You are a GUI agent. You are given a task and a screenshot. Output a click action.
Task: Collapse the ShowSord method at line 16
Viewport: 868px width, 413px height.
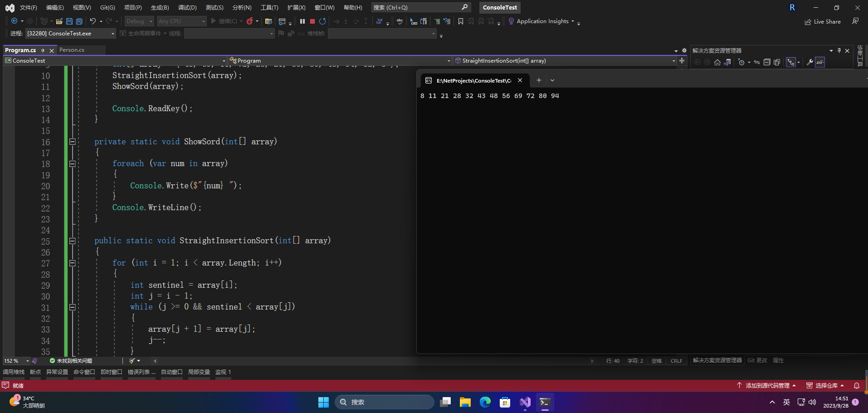(x=72, y=142)
